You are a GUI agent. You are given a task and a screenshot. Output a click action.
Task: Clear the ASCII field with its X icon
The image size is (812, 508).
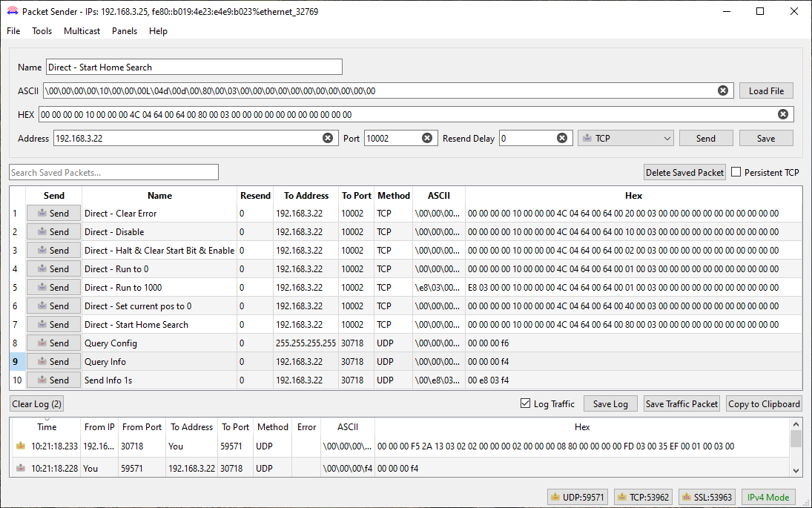tap(722, 90)
